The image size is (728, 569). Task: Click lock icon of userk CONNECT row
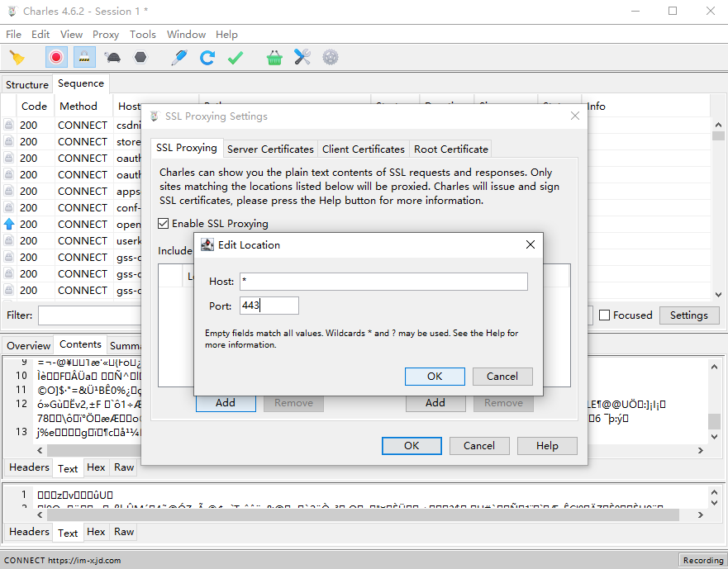(x=8, y=240)
